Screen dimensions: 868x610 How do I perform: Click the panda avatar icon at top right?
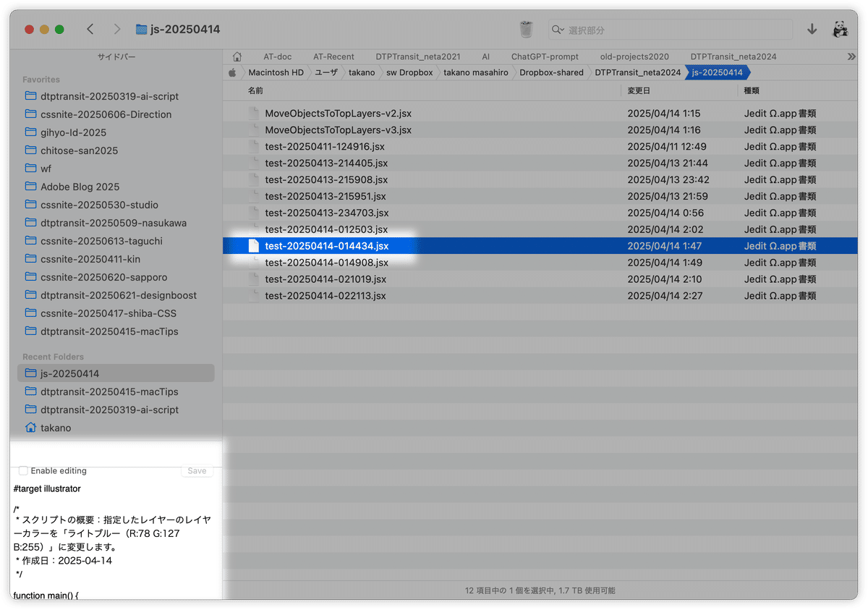click(840, 29)
